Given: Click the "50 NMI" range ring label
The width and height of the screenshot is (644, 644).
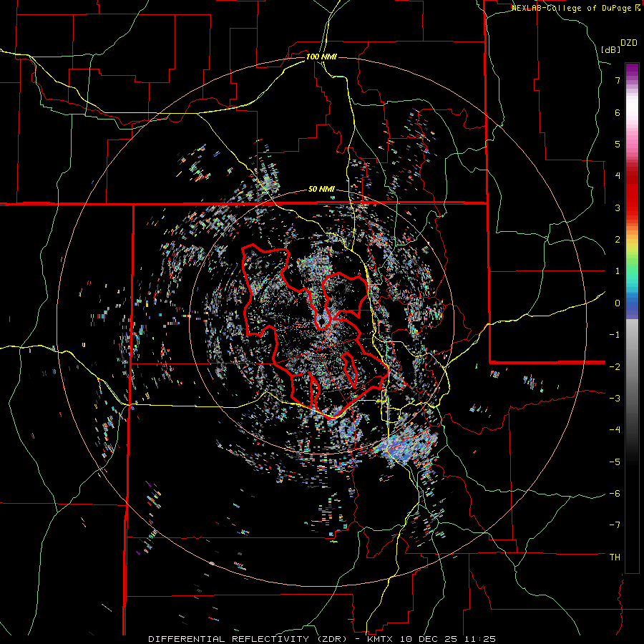Looking at the screenshot, I should (x=321, y=190).
